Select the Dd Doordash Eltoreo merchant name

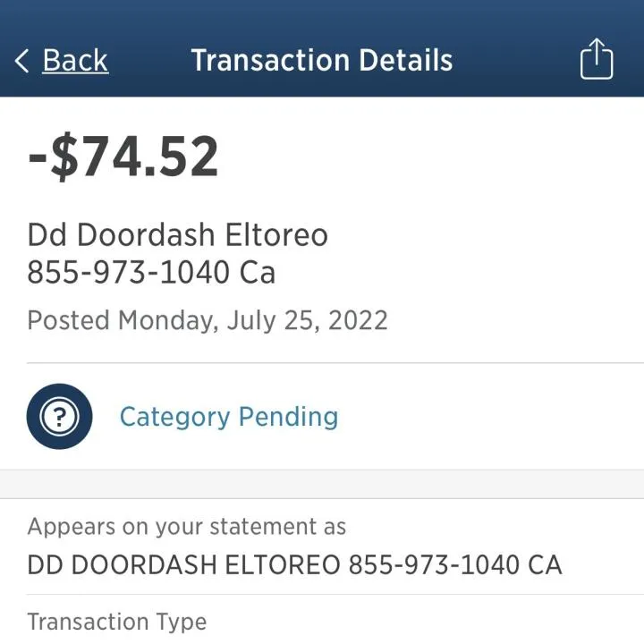coord(177,235)
